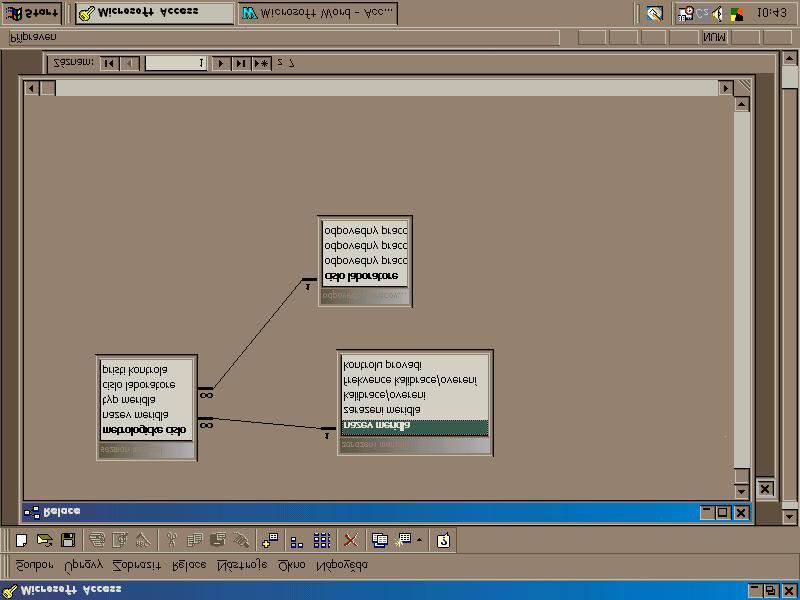This screenshot has height=600, width=800.
Task: Go to previous record navigation button
Action: [129, 63]
